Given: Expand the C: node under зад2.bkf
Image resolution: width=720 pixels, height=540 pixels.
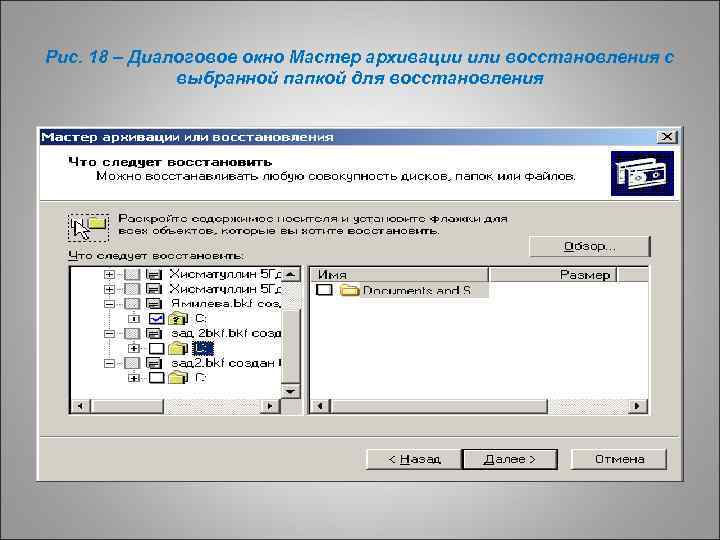Looking at the screenshot, I should coord(134,378).
